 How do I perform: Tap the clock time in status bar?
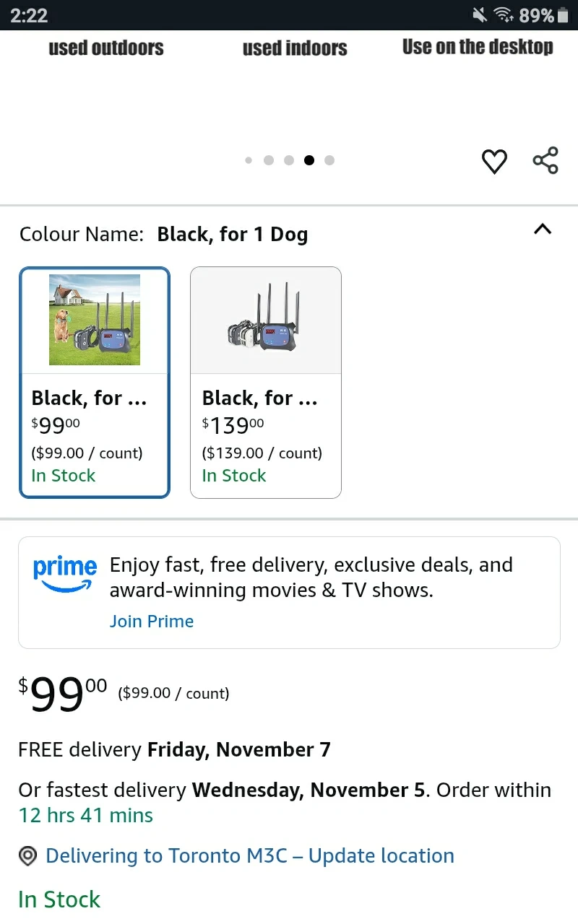(x=29, y=15)
